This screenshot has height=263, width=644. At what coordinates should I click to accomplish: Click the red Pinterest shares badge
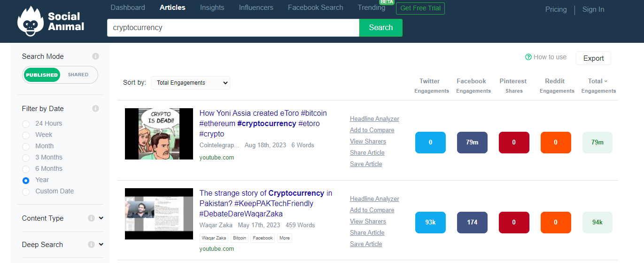[x=514, y=143]
